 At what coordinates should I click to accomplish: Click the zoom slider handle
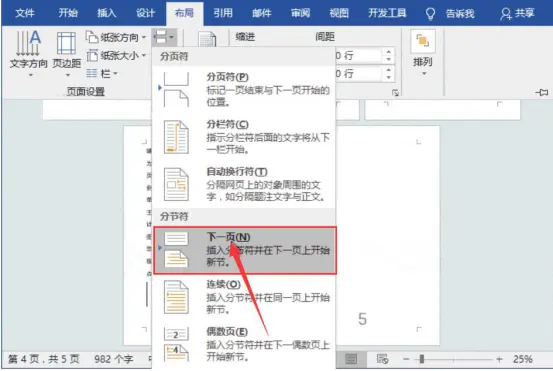coord(421,359)
